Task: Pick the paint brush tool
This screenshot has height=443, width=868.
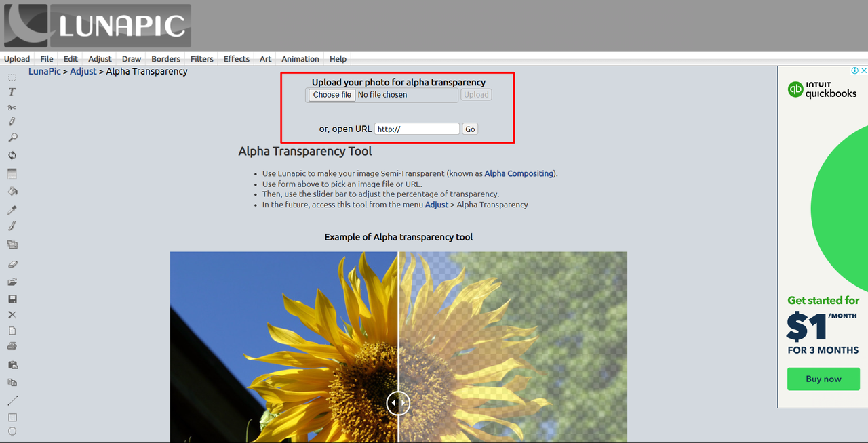Action: [x=12, y=226]
